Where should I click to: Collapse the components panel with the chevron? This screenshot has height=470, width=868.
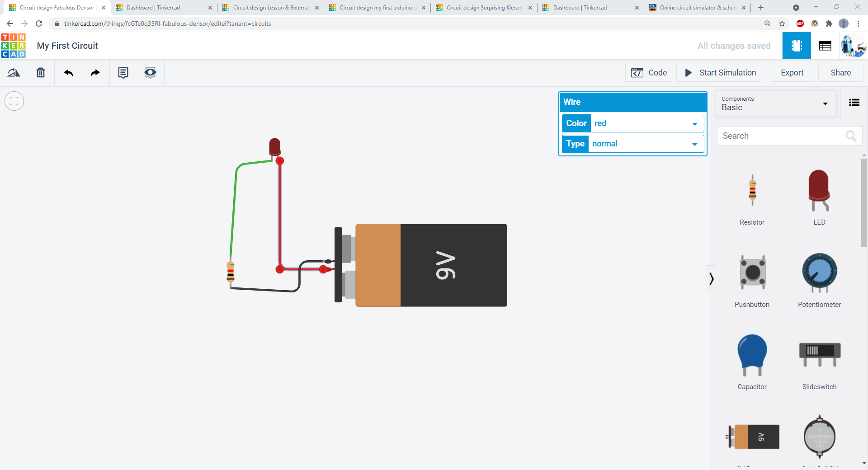[711, 278]
